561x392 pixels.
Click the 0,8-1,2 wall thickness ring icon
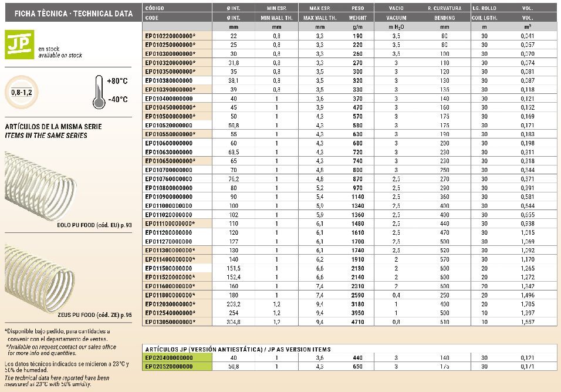pyautogui.click(x=22, y=92)
